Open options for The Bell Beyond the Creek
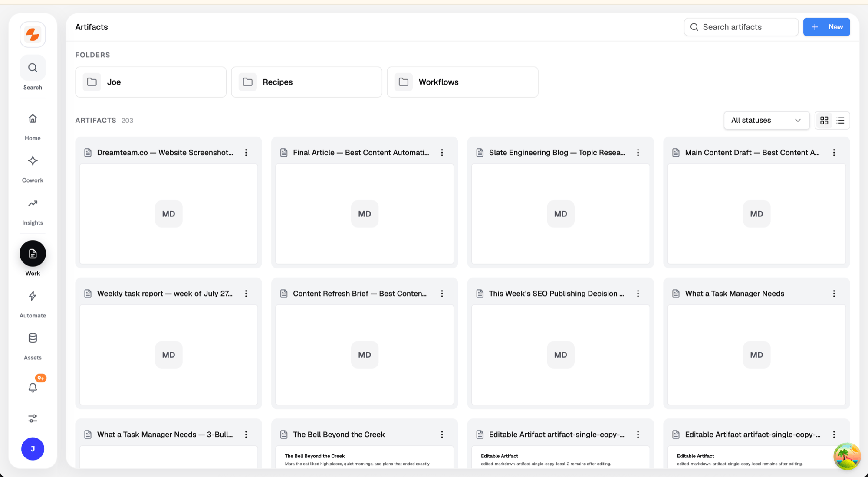868x477 pixels. [x=442, y=435]
